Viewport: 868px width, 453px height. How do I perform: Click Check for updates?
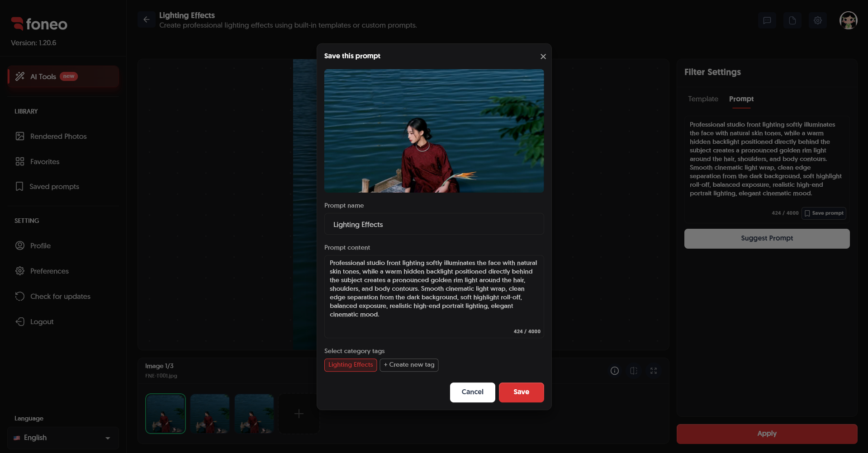point(63,296)
